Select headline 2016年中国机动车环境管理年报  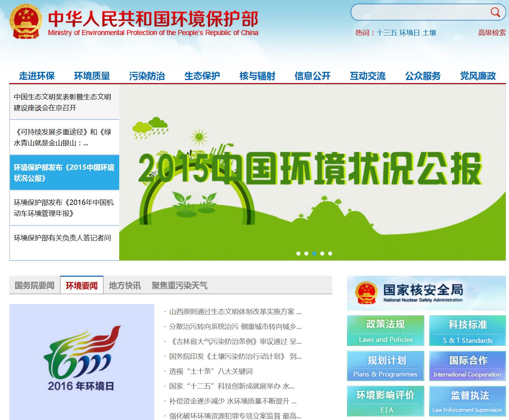tap(64, 208)
